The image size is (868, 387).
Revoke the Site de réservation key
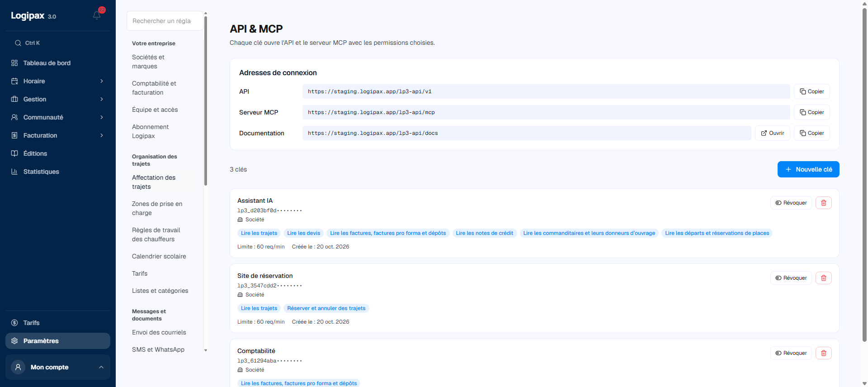pos(791,278)
